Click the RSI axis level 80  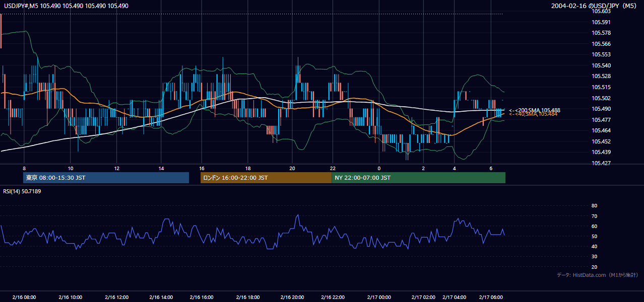coord(594,206)
